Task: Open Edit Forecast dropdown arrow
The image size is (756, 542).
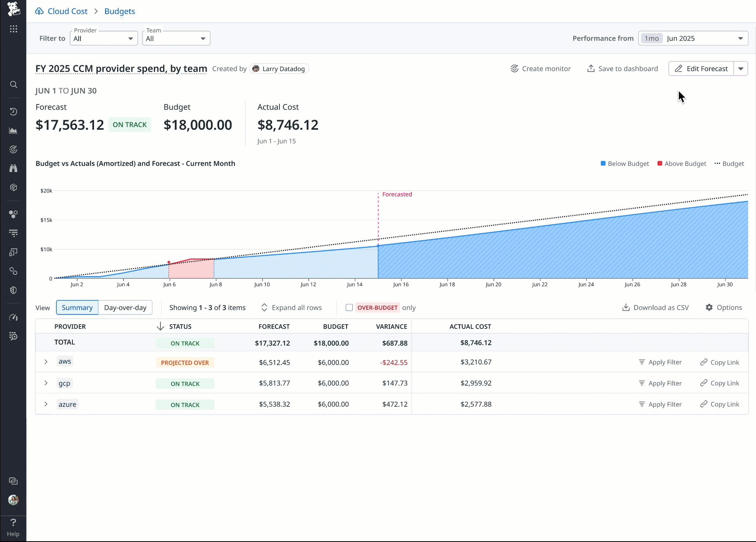Action: click(x=741, y=69)
